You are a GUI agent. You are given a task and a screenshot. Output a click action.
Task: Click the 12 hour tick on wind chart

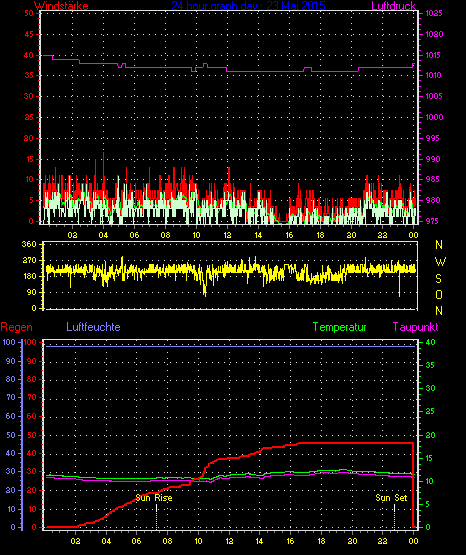[227, 235]
